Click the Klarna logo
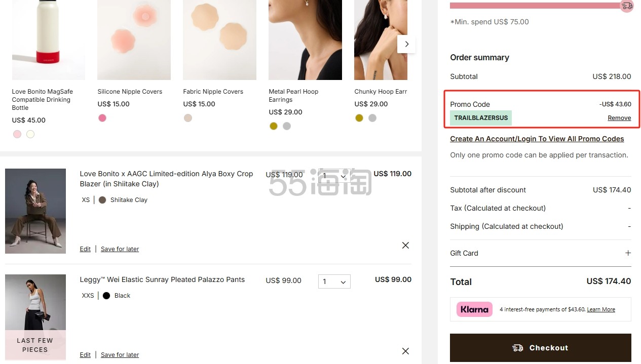The width and height of the screenshot is (641, 364). tap(474, 309)
